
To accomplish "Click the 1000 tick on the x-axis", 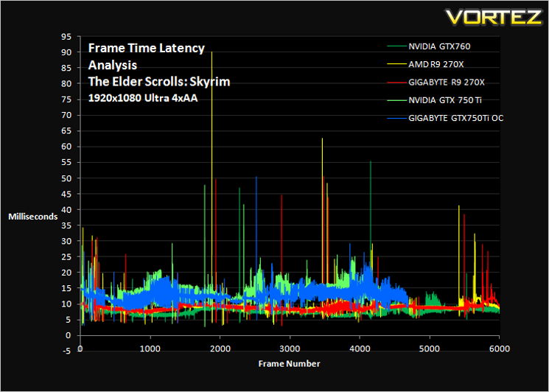I will tap(150, 349).
